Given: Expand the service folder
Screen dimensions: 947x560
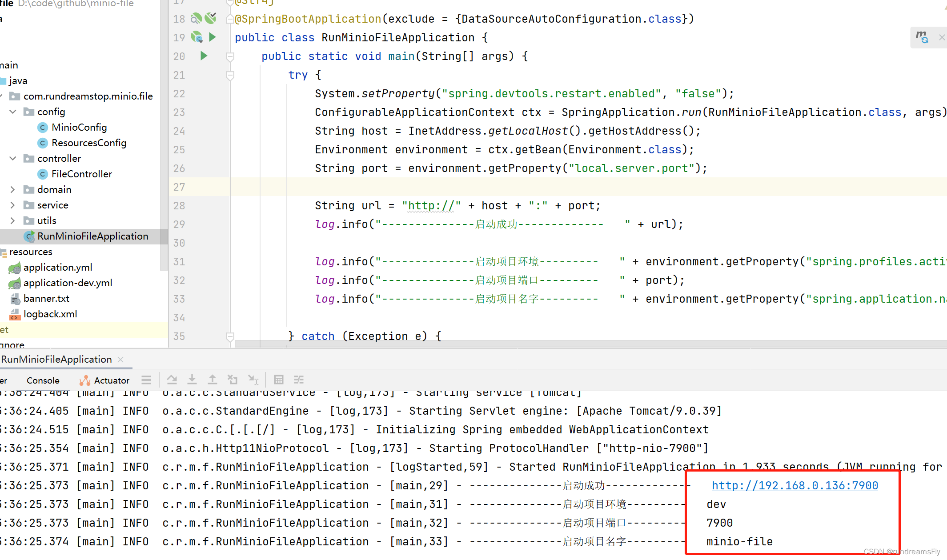Looking at the screenshot, I should (x=13, y=205).
